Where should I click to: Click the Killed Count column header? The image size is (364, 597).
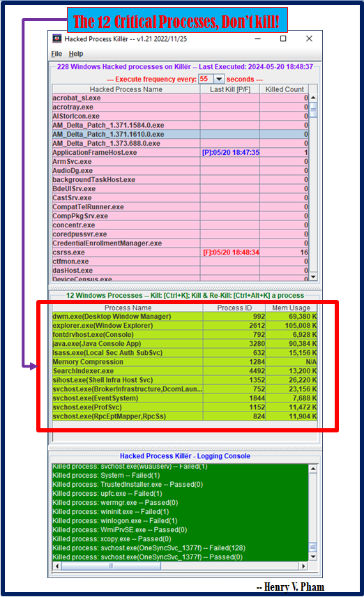(x=285, y=89)
